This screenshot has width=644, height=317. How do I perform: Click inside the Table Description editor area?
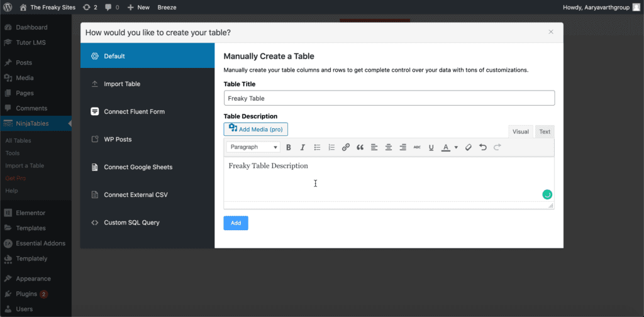point(389,179)
